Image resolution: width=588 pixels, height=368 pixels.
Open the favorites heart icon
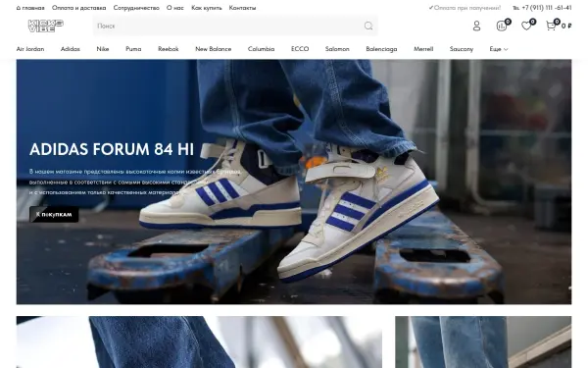526,26
